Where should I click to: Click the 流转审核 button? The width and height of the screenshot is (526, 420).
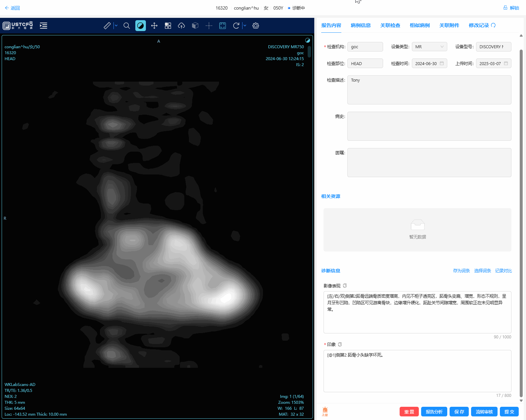click(x=484, y=412)
